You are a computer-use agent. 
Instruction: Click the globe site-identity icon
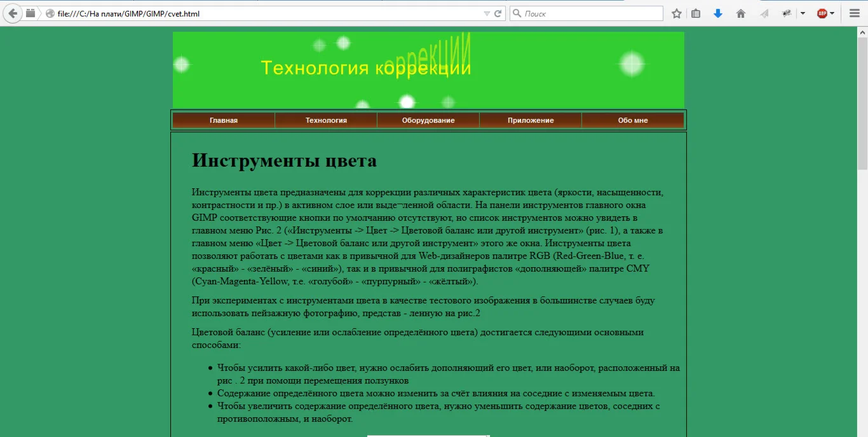click(50, 13)
